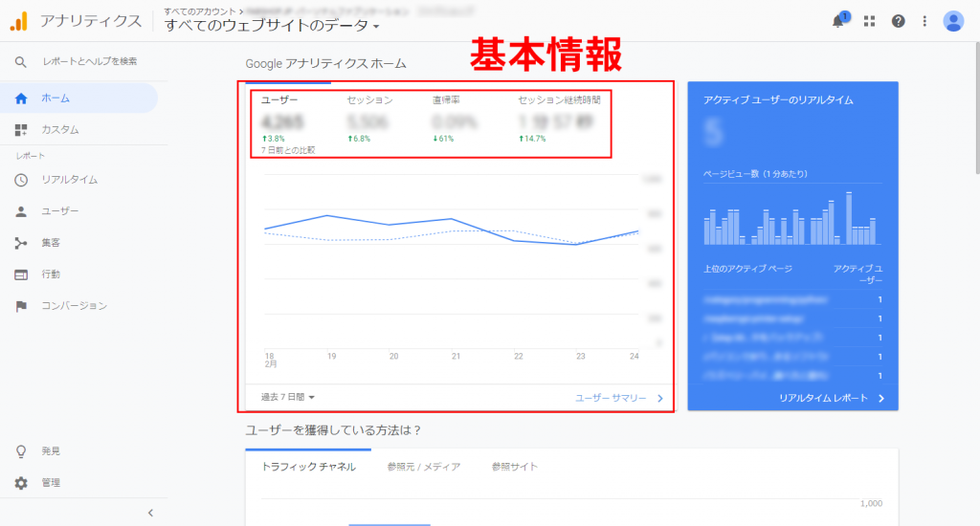Click the 管理 sidebar item label
The width and height of the screenshot is (980, 526).
pos(51,482)
